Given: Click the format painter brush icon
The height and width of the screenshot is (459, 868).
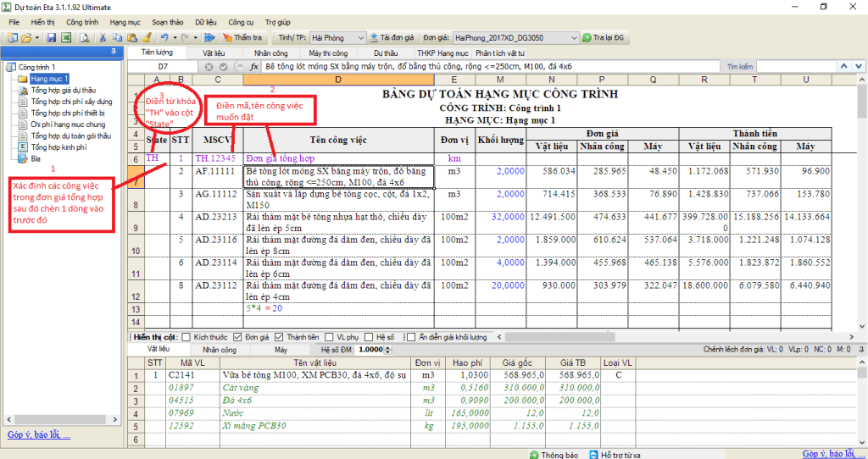Looking at the screenshot, I should tap(147, 38).
